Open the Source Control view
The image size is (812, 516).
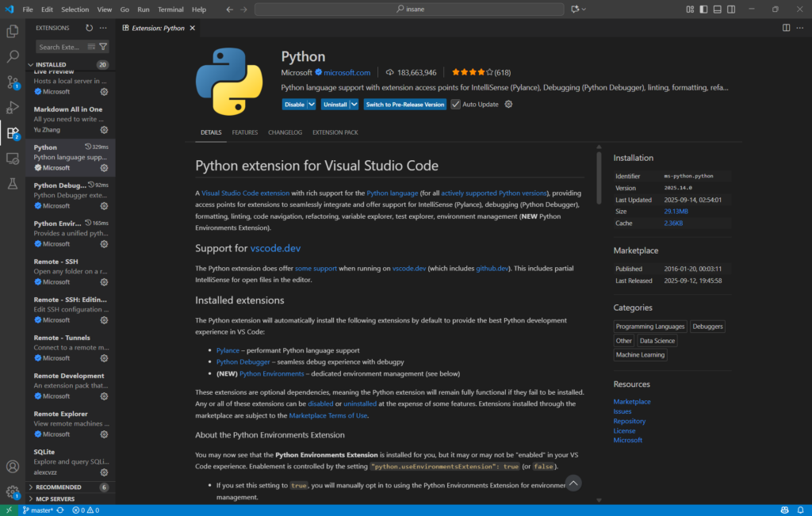point(13,82)
